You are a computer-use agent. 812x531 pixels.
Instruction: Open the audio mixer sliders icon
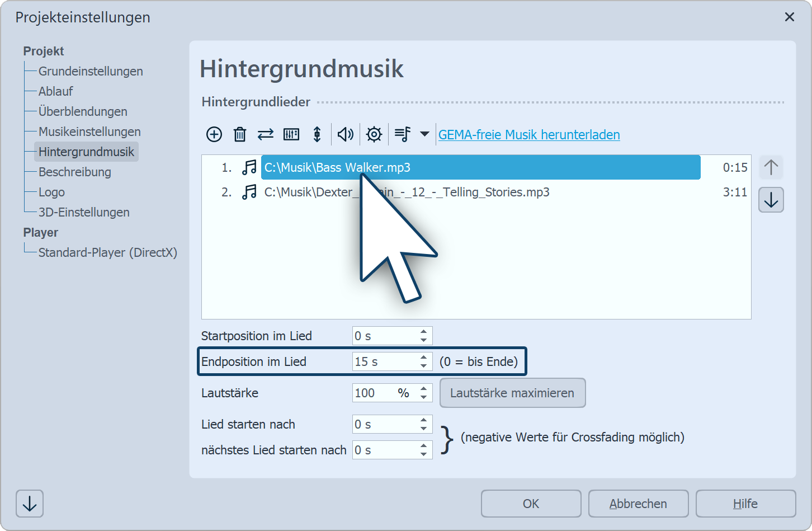click(x=291, y=134)
